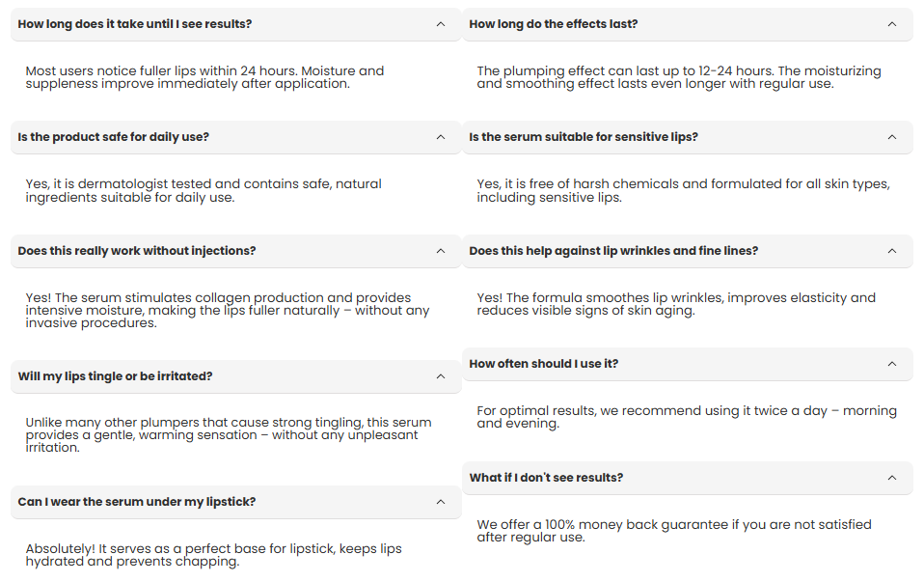
Task: Collapse 'Does this help against lip wrinkles and fine lines?'
Action: tap(613, 251)
